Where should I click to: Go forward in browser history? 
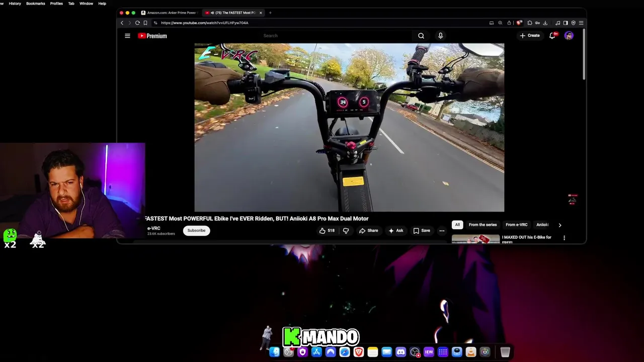pyautogui.click(x=129, y=23)
